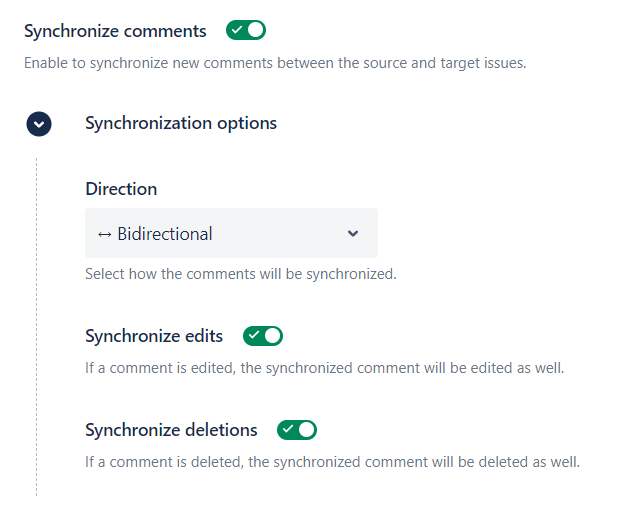
Task: Toggle off Synchronize deletions
Action: [297, 430]
